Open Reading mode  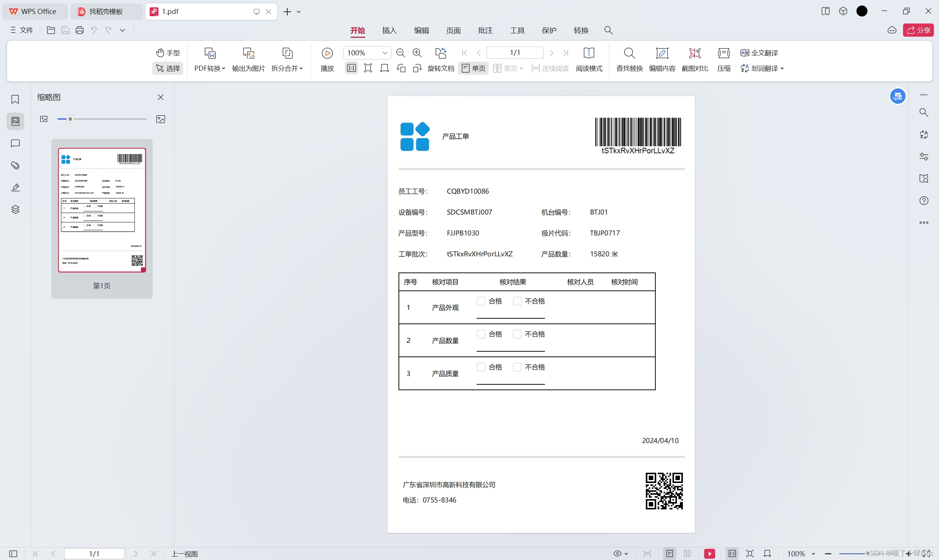[589, 60]
